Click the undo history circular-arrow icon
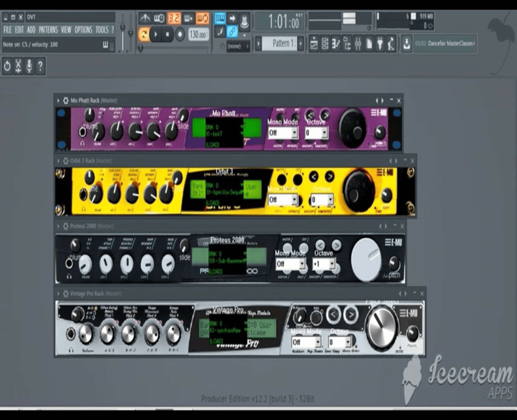This screenshot has height=420, width=517. tap(7, 66)
